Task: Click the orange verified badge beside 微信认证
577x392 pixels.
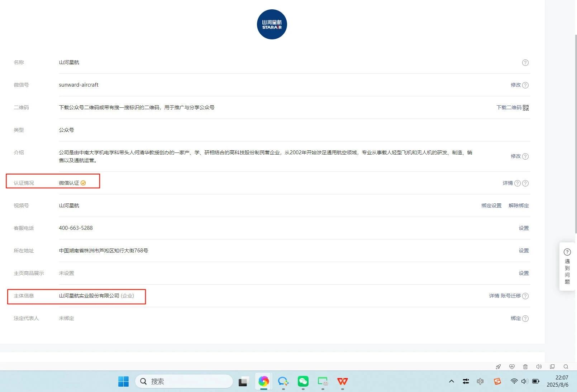Action: [83, 183]
